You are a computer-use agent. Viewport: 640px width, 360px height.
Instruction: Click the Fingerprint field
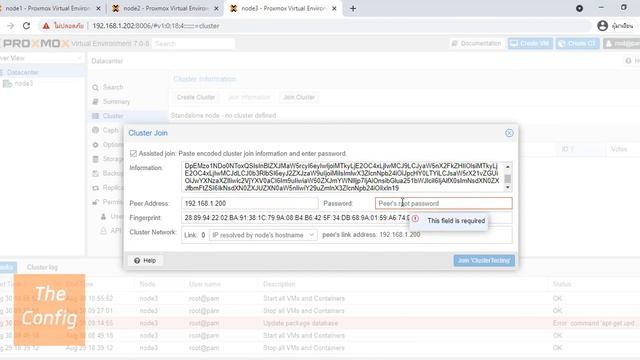[x=347, y=218]
